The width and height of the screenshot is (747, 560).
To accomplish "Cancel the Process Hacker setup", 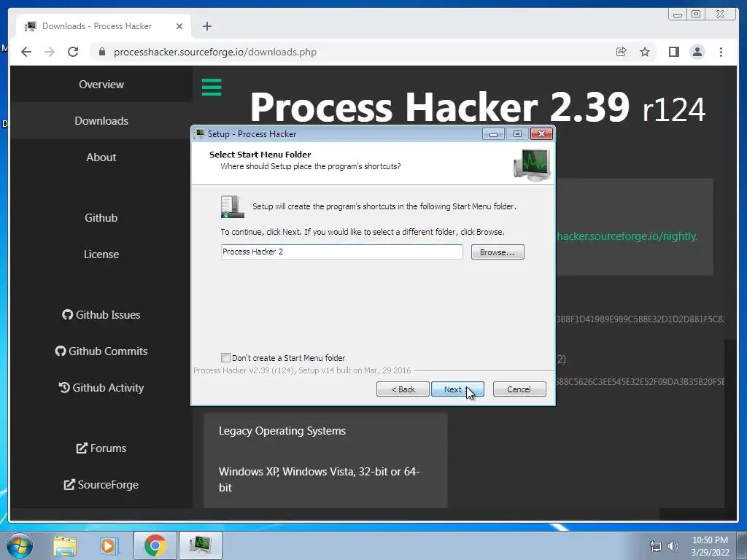I will point(519,389).
